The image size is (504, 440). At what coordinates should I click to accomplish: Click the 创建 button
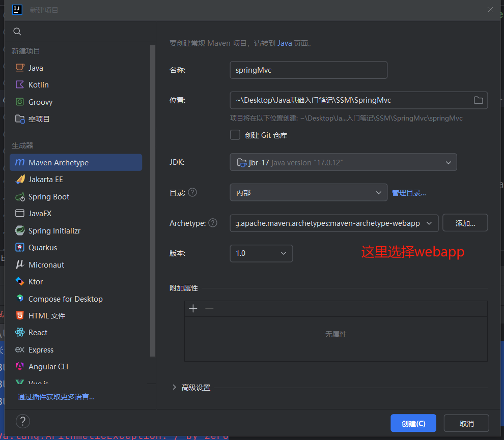(413, 423)
